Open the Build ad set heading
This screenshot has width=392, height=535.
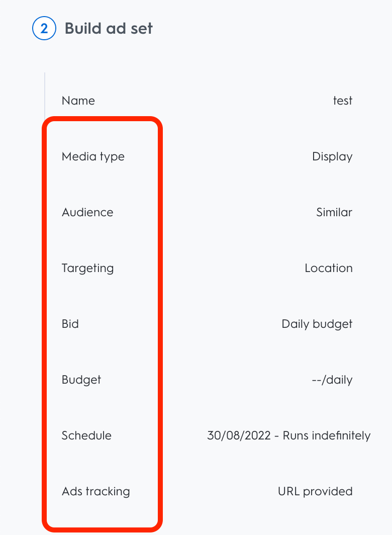click(109, 29)
